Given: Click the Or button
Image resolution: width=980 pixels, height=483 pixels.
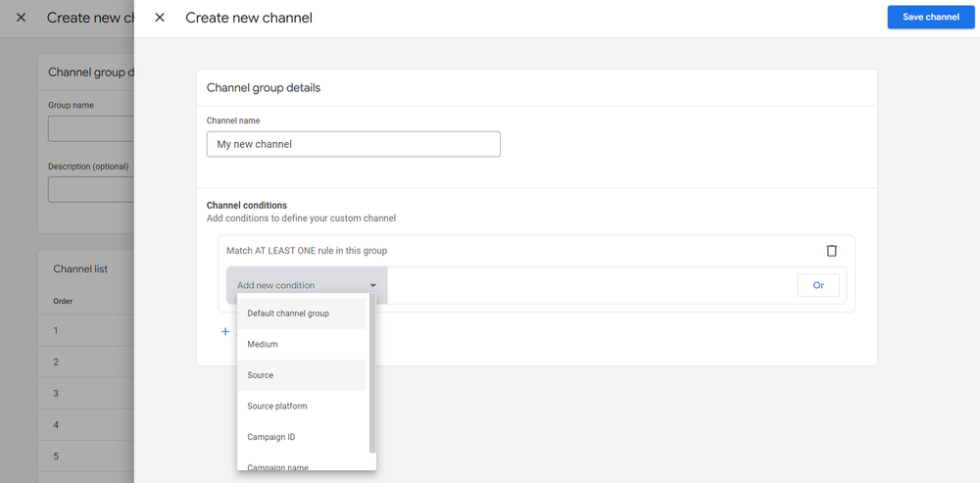Looking at the screenshot, I should [x=818, y=285].
